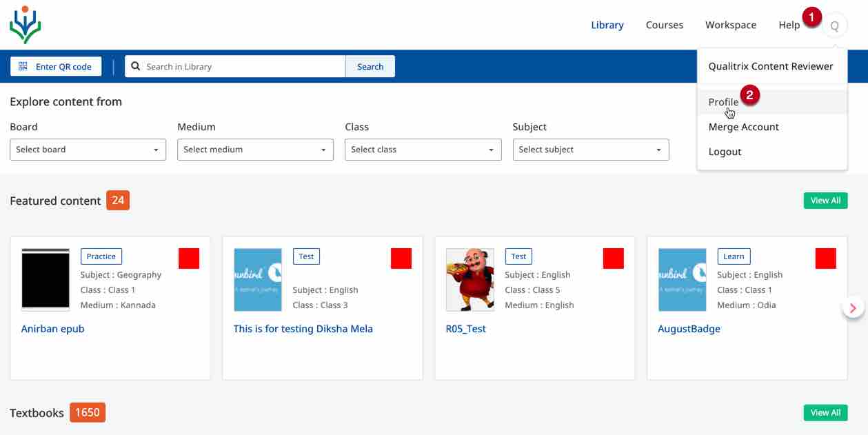This screenshot has width=868, height=435.
Task: Go to the Courses tab
Action: (x=664, y=25)
